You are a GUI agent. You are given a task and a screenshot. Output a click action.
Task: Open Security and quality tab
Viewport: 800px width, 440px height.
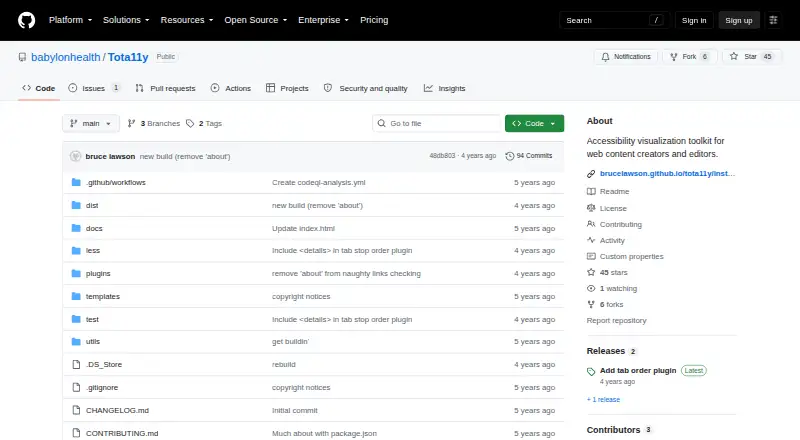coord(366,88)
